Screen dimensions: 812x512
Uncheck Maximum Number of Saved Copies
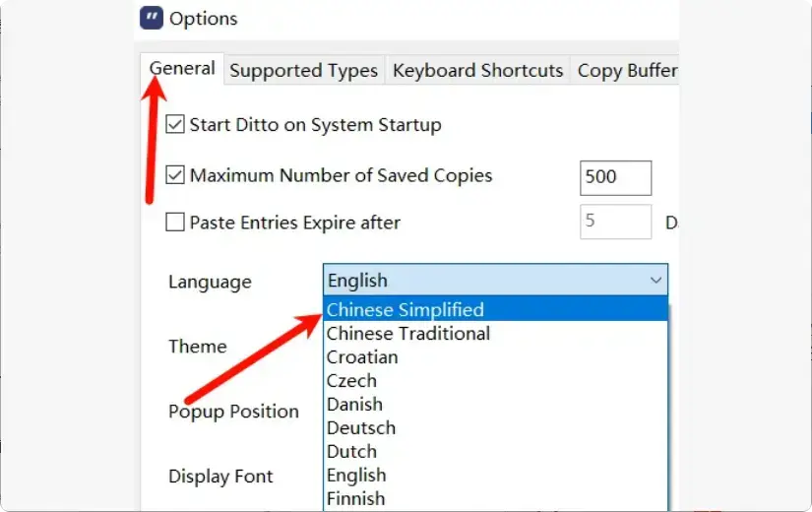(175, 176)
